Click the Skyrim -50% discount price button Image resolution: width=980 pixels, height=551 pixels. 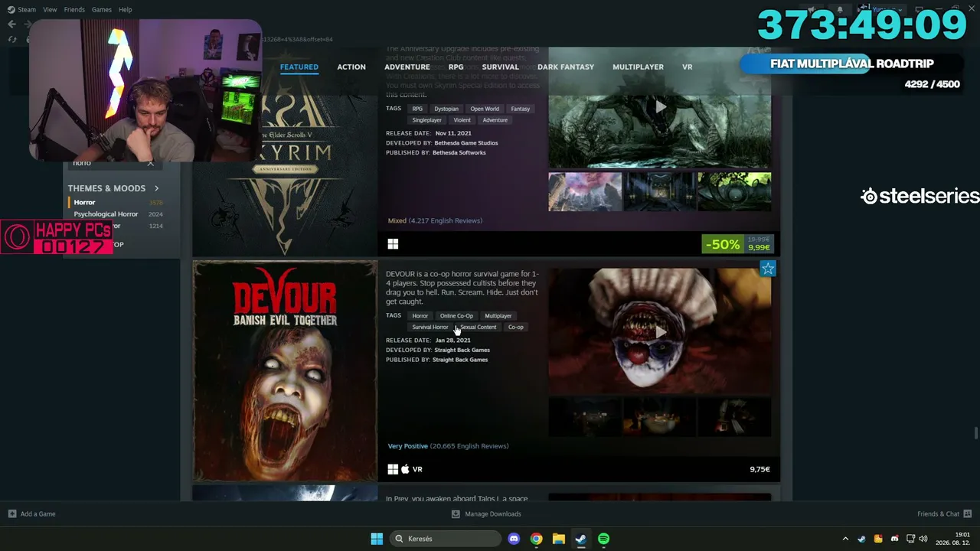737,244
